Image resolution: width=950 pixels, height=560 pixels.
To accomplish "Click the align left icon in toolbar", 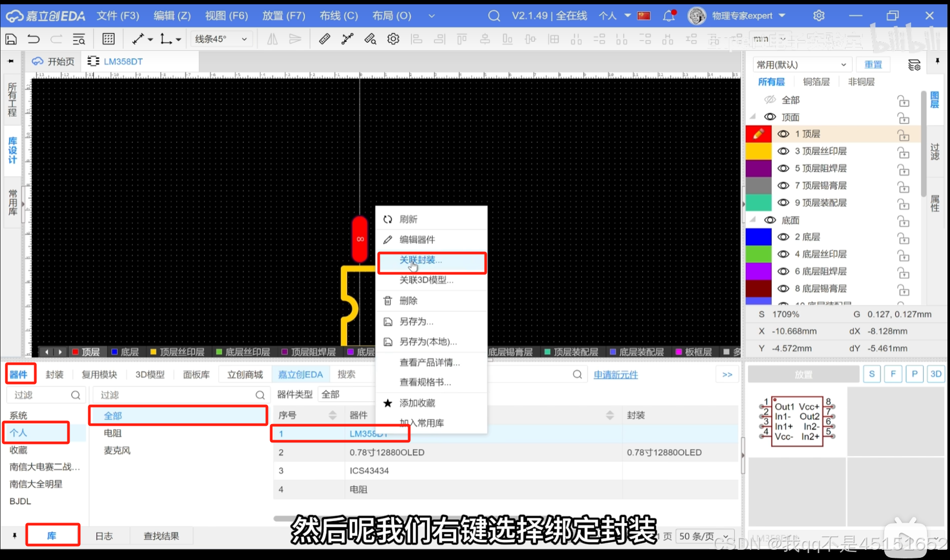I will point(416,39).
